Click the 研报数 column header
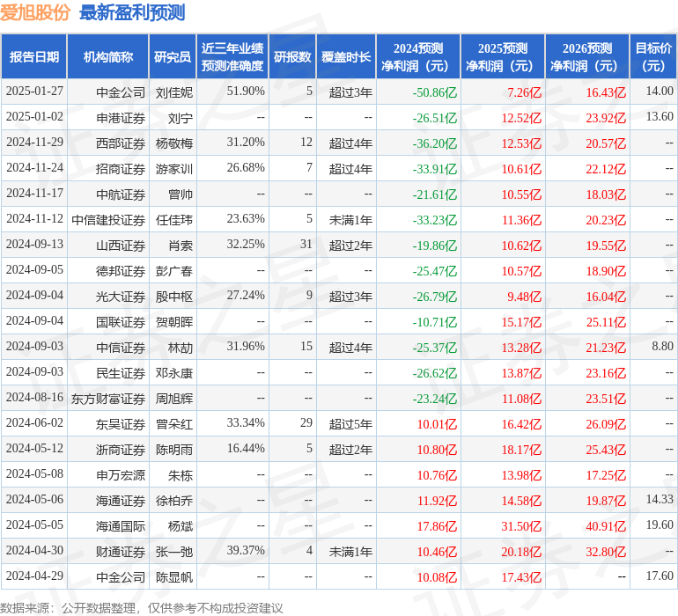This screenshot has height=616, width=678. click(x=292, y=56)
